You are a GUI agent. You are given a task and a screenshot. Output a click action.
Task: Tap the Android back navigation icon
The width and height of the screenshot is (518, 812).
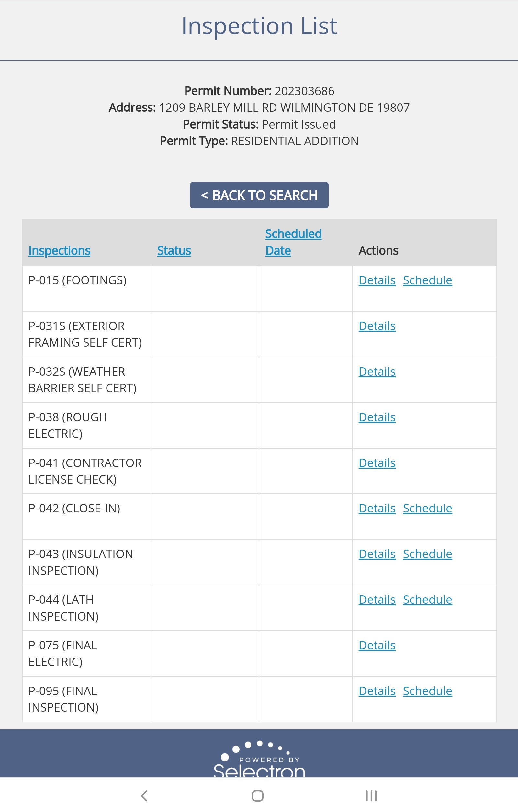(x=144, y=796)
